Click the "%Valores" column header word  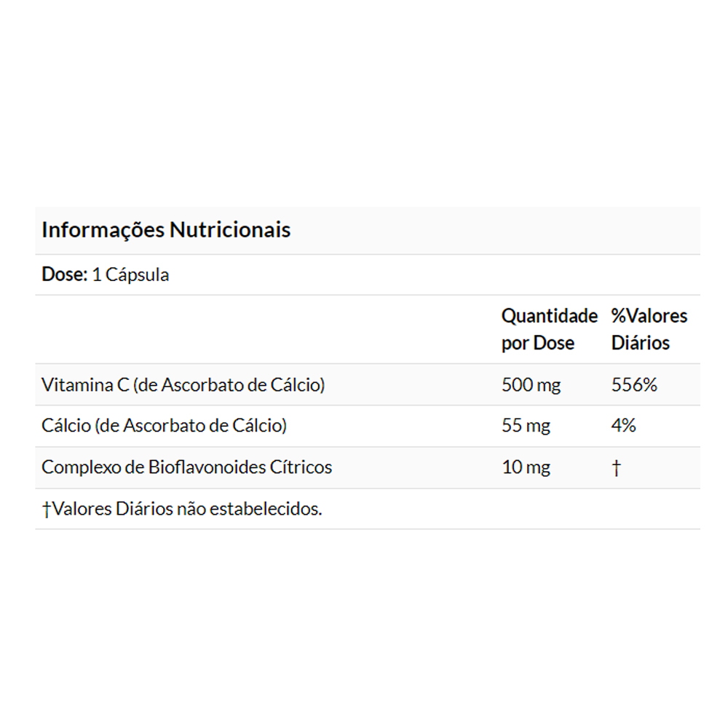pos(649,316)
